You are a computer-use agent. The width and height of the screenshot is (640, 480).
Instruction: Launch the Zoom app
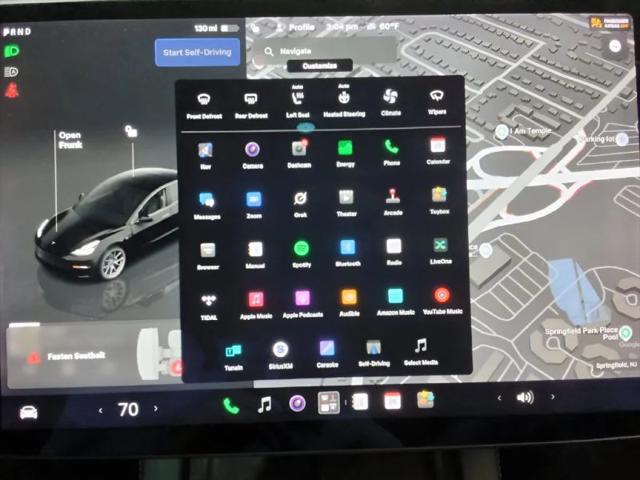[254, 205]
